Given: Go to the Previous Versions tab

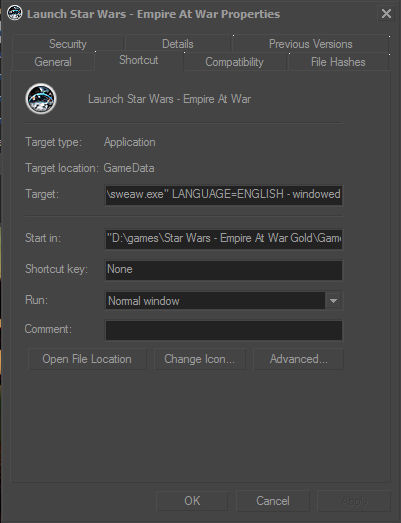Looking at the screenshot, I should coord(311,44).
